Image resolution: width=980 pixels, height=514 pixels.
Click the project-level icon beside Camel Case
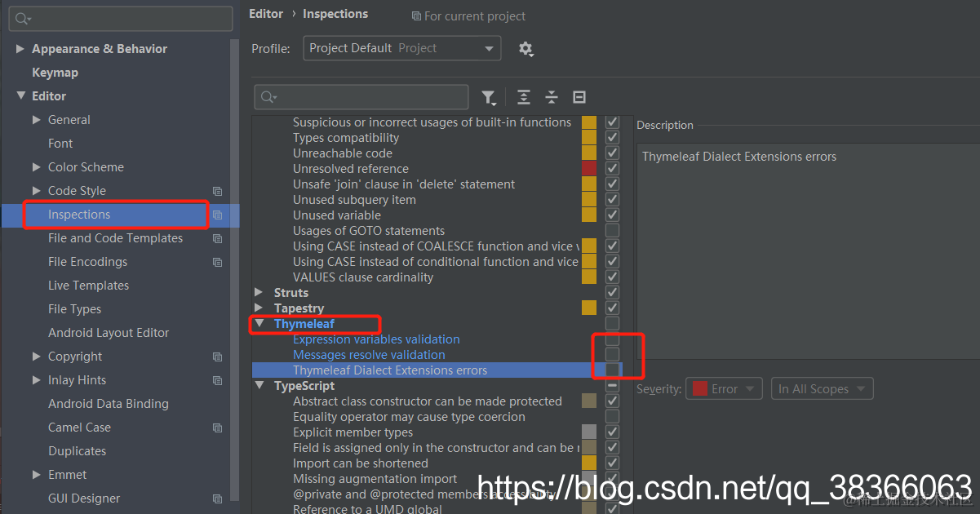[x=217, y=428]
